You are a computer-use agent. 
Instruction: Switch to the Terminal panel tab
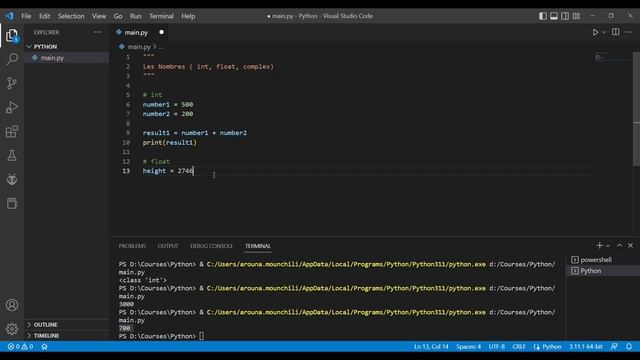pyautogui.click(x=258, y=246)
